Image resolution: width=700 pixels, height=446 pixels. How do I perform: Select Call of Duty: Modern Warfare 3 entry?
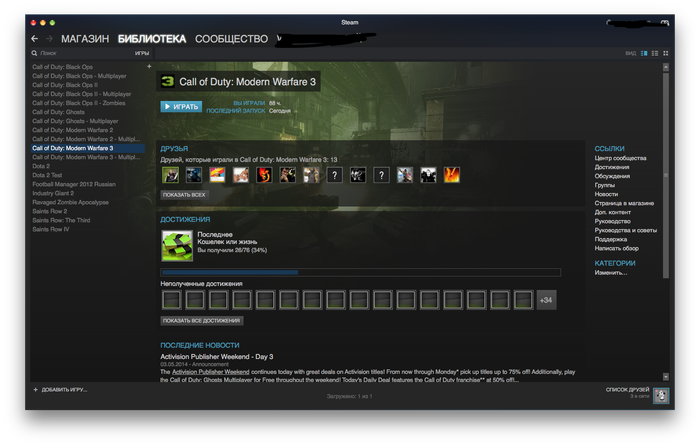click(x=88, y=148)
